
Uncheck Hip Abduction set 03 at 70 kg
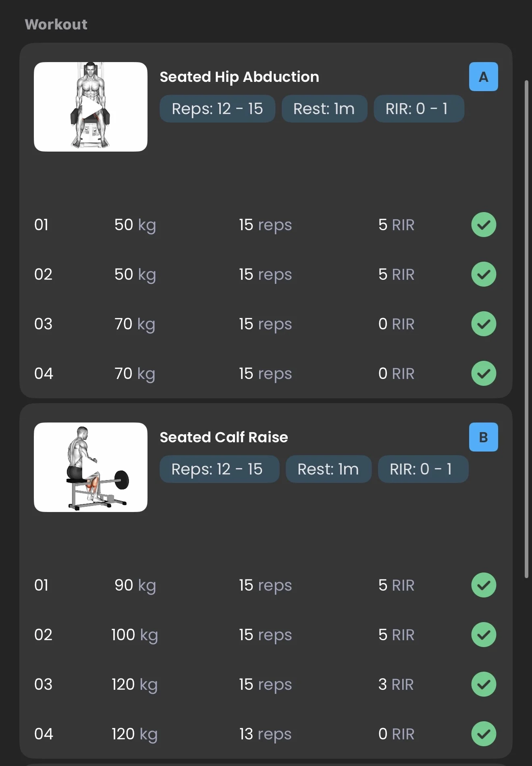coord(484,324)
